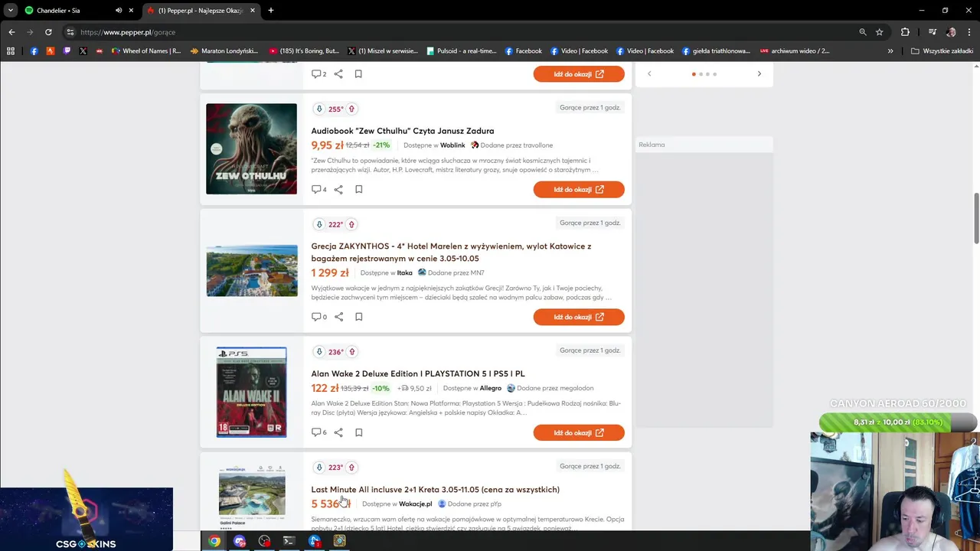Image resolution: width=980 pixels, height=551 pixels.
Task: Open the Last Minute All inclusve Kreta title
Action: [x=435, y=490]
